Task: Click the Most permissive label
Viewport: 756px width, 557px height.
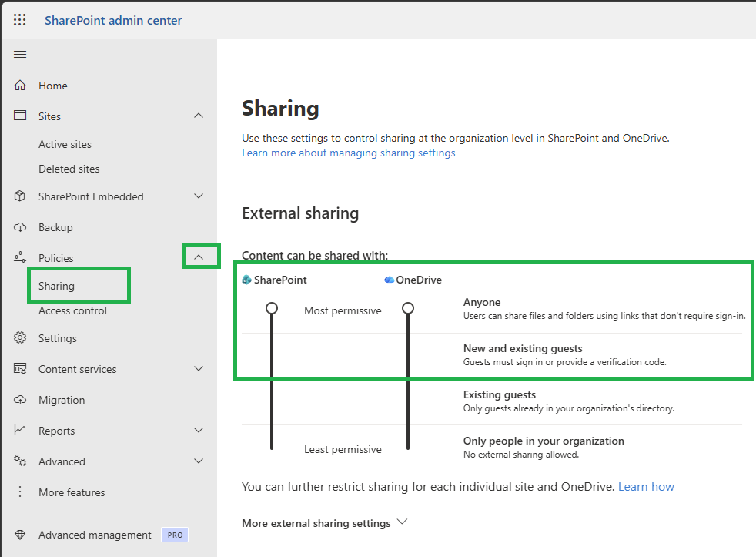Action: 343,310
